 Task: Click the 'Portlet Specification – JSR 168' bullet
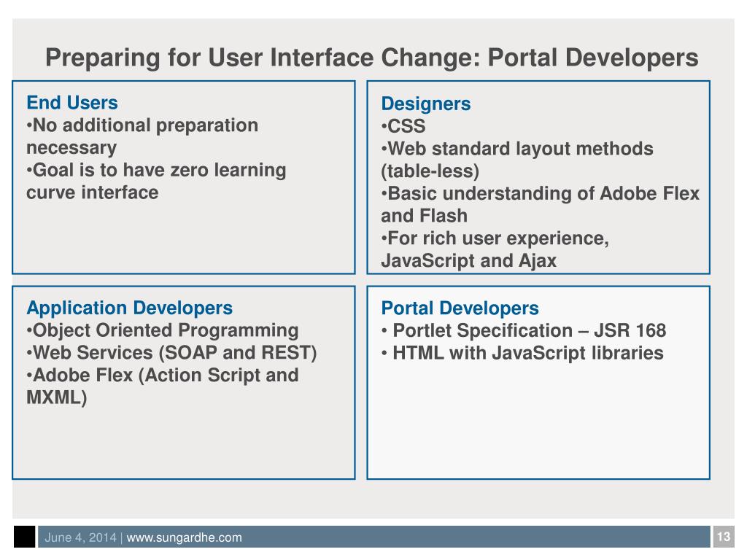[x=524, y=330]
